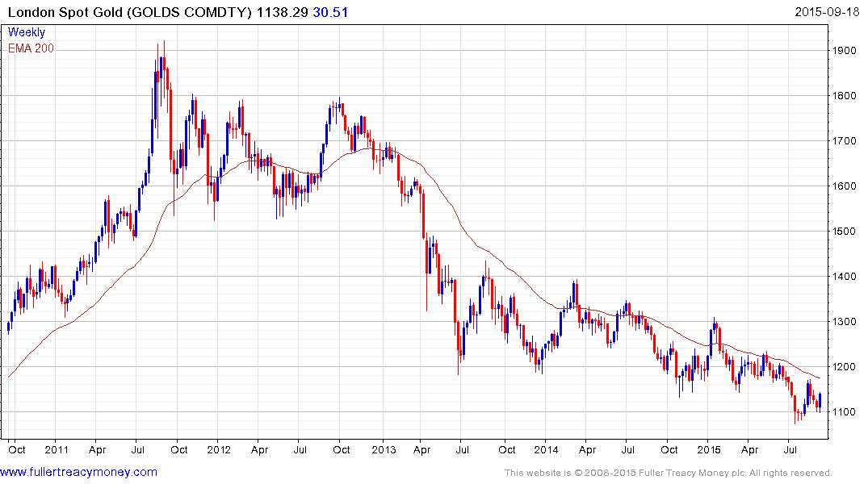This screenshot has height=484, width=868.
Task: Click the 1800 price axis label
Action: pos(845,96)
